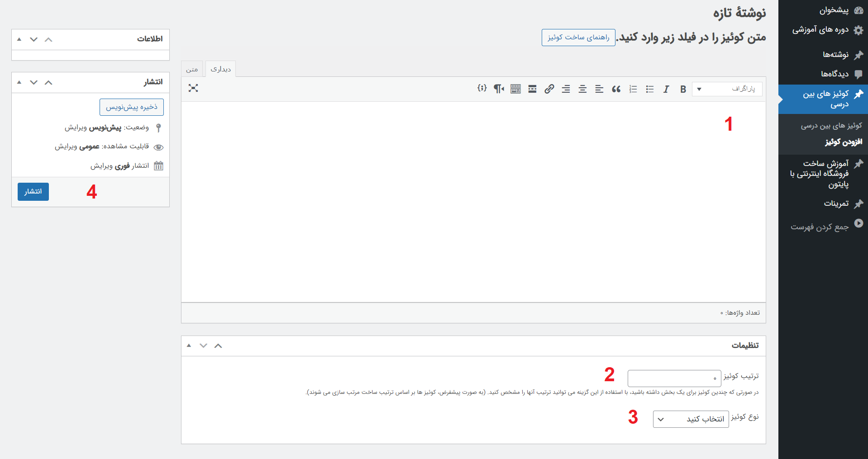This screenshot has width=868, height=459.
Task: Toggle bold formatting in editor toolbar
Action: point(683,89)
